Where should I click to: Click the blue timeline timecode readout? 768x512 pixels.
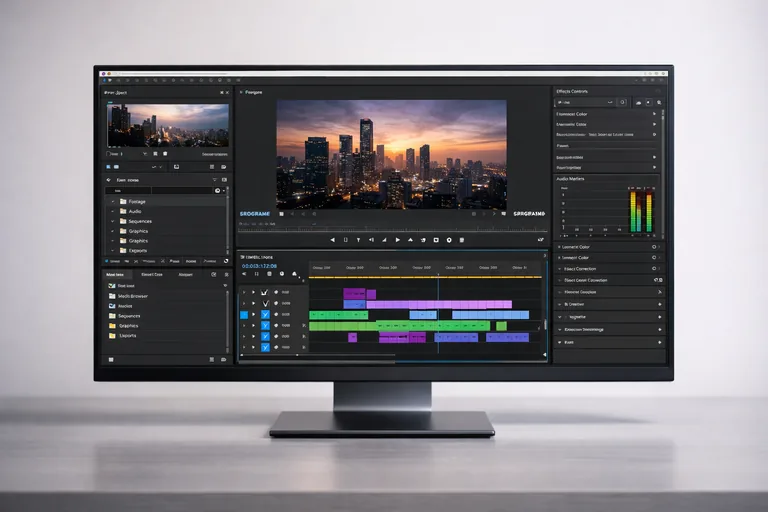pyautogui.click(x=260, y=266)
